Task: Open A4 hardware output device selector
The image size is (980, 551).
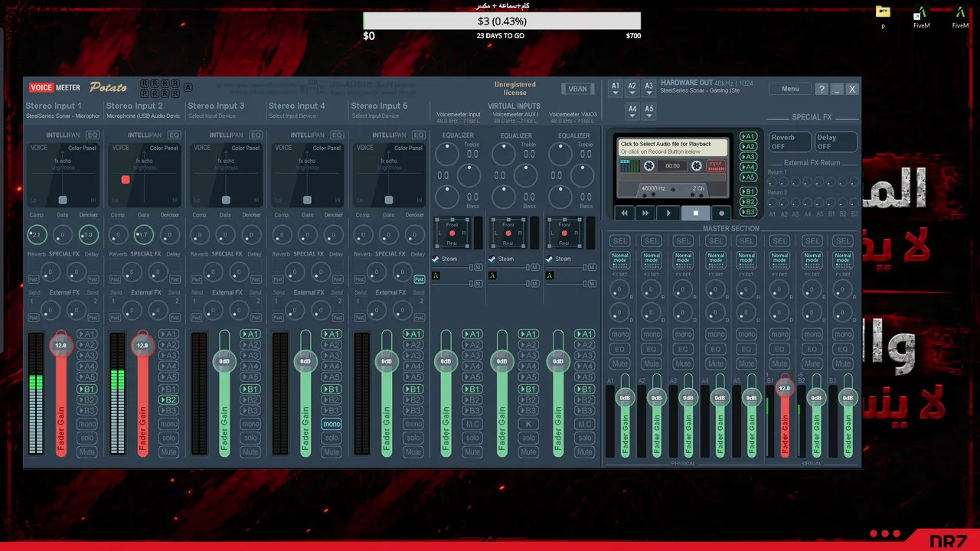Action: click(x=632, y=111)
